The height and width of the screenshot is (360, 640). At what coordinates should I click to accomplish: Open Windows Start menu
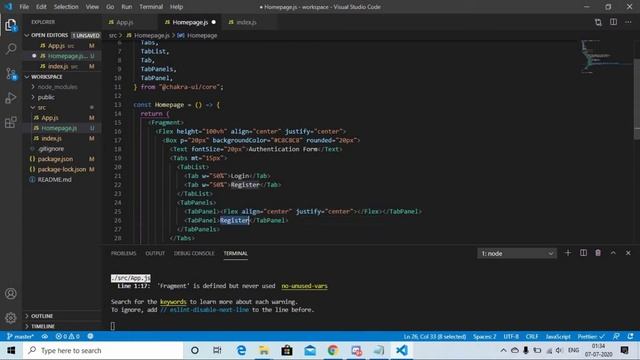[x=11, y=351]
